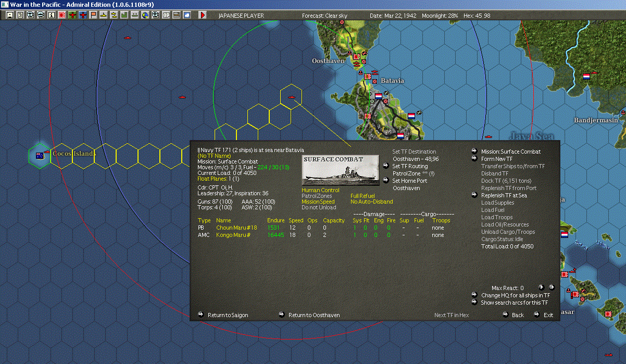The image size is (626, 364).
Task: Click the Back button in TF panel
Action: pyautogui.click(x=518, y=315)
